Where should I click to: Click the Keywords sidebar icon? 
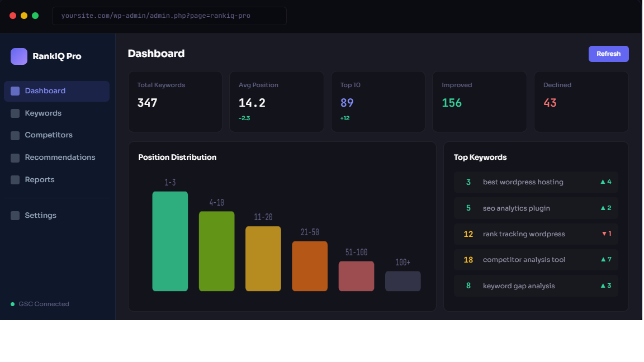[15, 113]
